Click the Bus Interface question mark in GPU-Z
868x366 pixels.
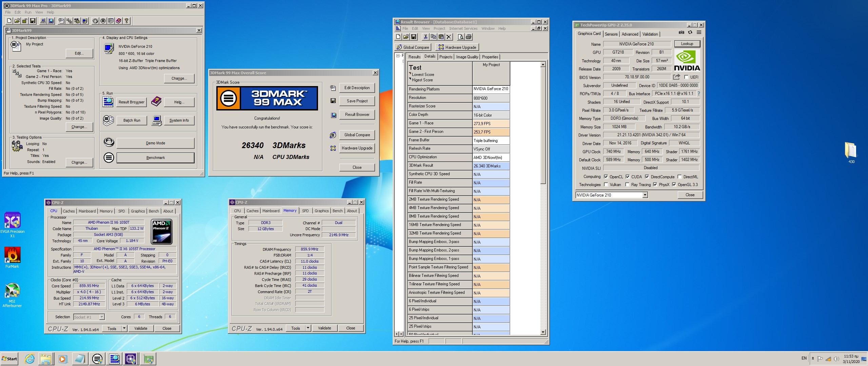pyautogui.click(x=699, y=94)
